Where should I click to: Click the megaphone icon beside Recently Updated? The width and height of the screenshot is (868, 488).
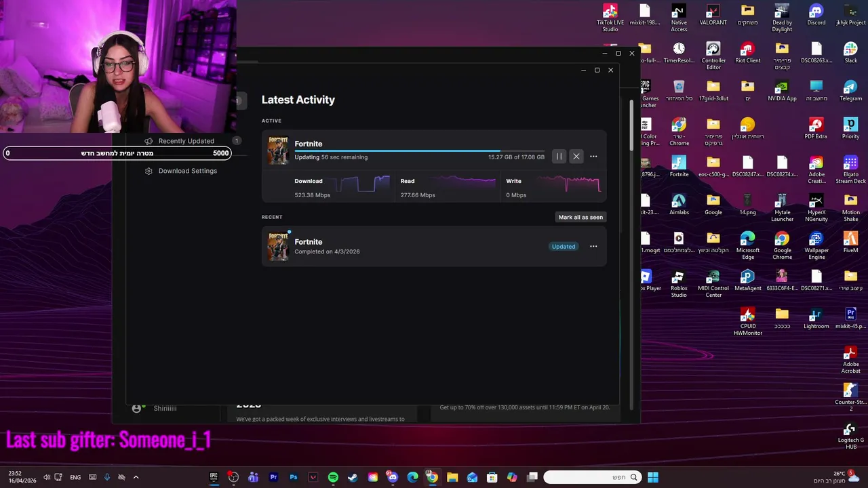pyautogui.click(x=149, y=141)
